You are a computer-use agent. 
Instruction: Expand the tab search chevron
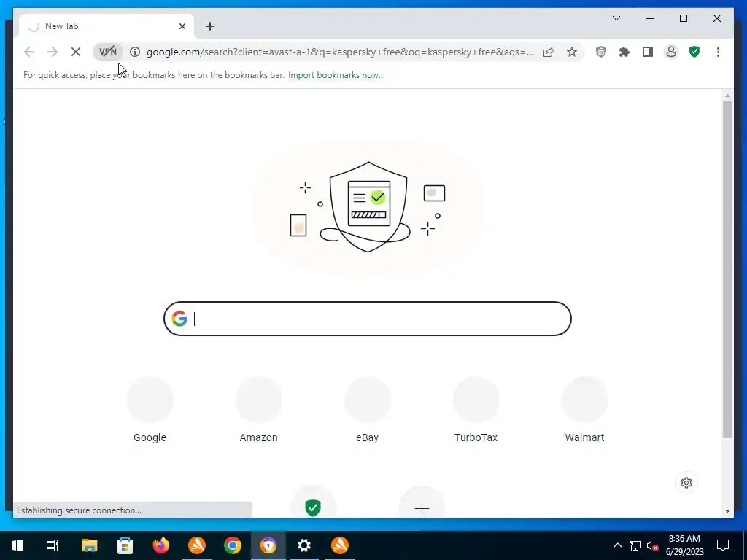coord(616,18)
